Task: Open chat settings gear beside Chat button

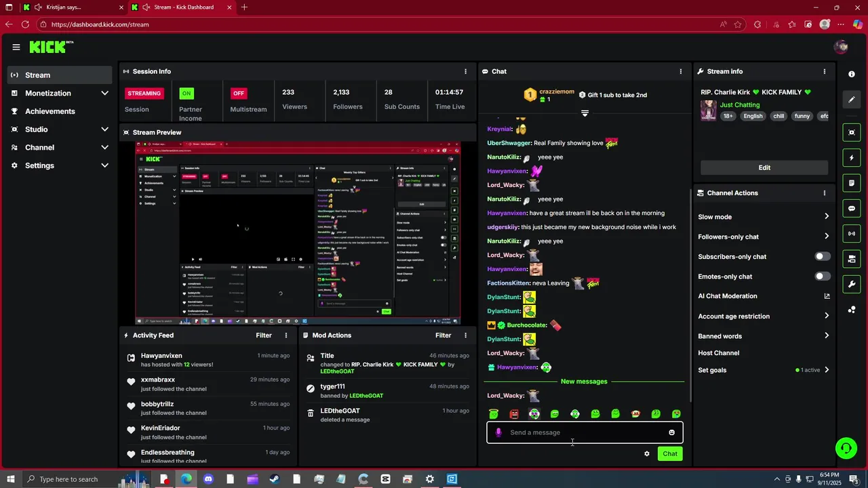Action: coord(647,454)
